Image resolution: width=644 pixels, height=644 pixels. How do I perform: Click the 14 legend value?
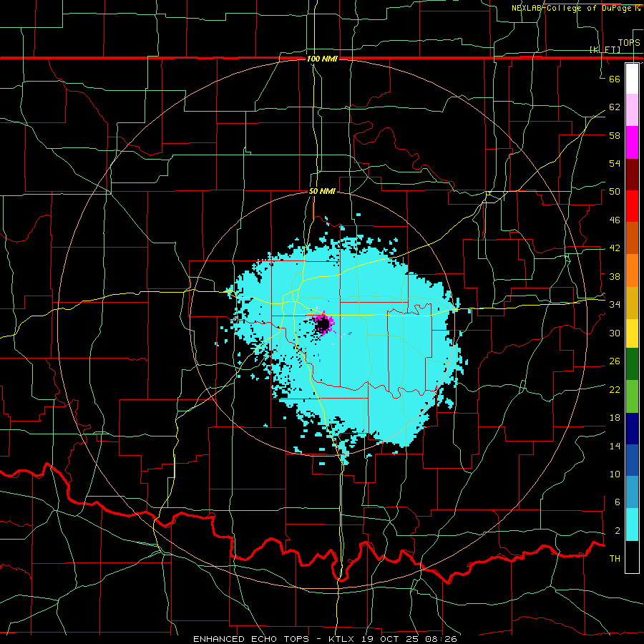pos(615,446)
